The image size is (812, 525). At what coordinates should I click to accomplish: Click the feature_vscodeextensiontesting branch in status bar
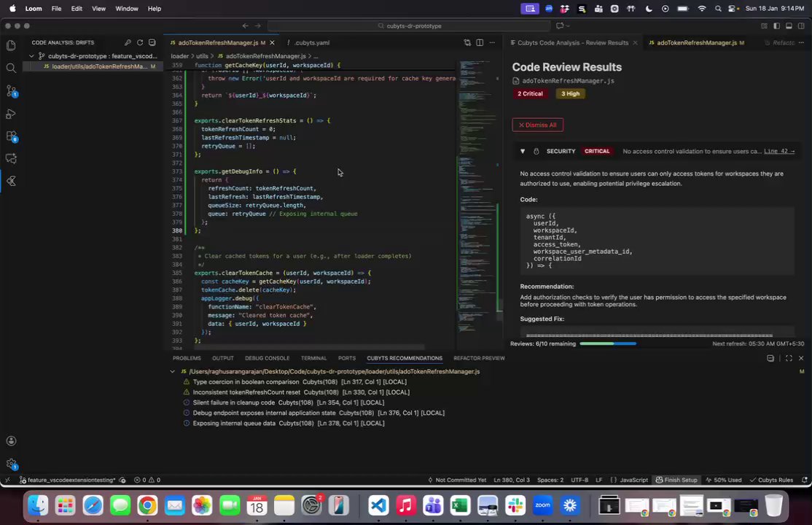pyautogui.click(x=67, y=480)
